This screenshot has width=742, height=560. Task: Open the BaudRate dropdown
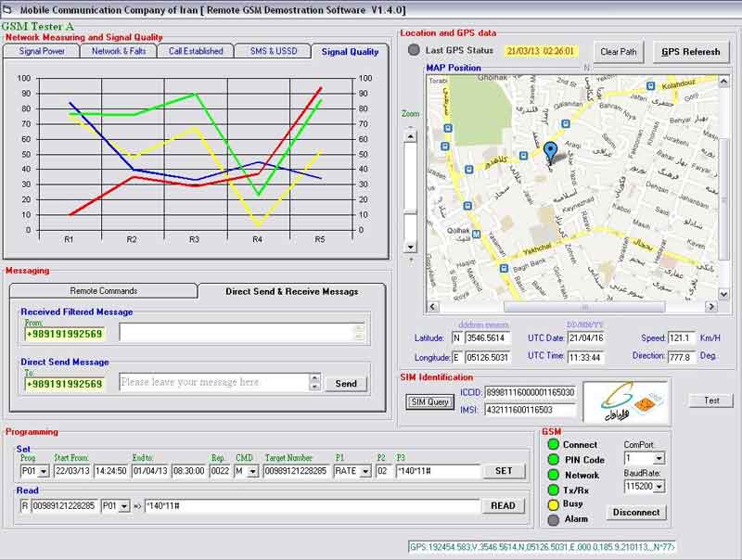[x=659, y=486]
